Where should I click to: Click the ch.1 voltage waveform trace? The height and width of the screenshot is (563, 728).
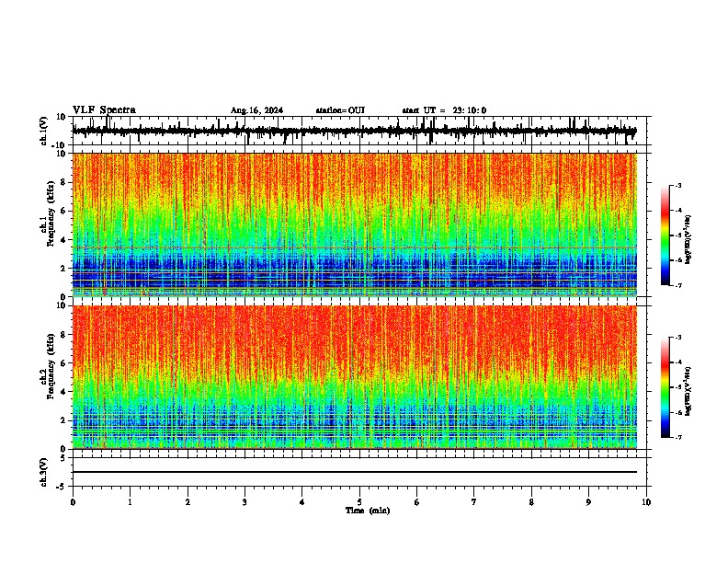[x=354, y=132]
